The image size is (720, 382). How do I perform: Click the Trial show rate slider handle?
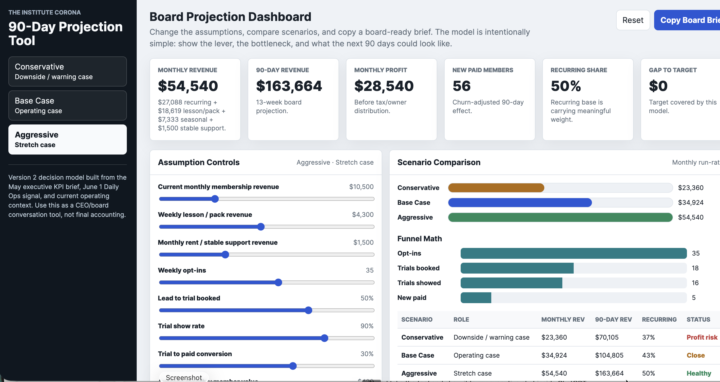pyautogui.click(x=325, y=338)
